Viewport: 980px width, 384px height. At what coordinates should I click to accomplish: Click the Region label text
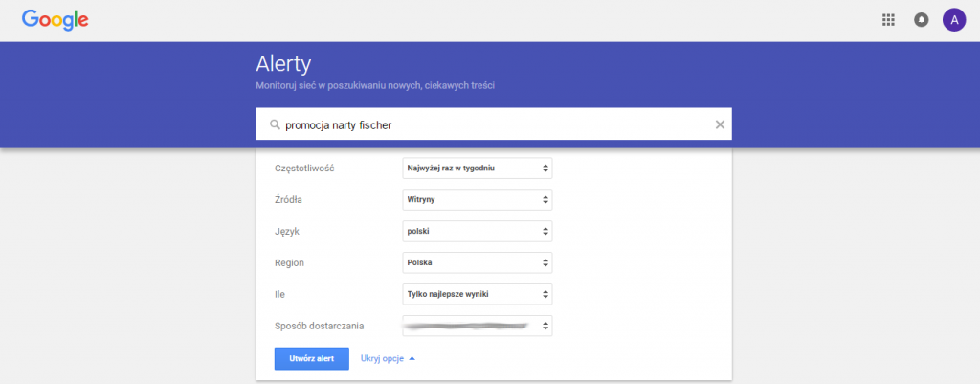(x=289, y=262)
